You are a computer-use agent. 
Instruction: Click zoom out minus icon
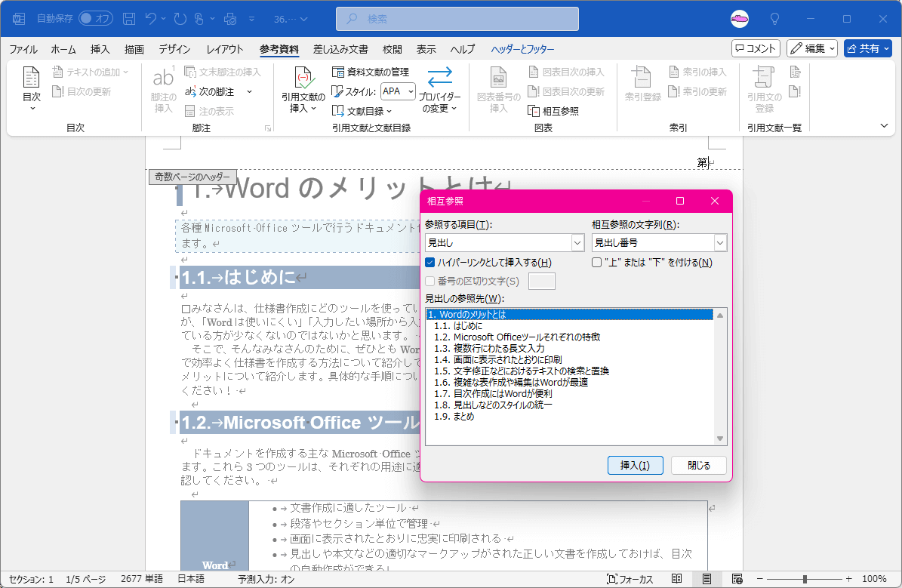click(x=759, y=579)
